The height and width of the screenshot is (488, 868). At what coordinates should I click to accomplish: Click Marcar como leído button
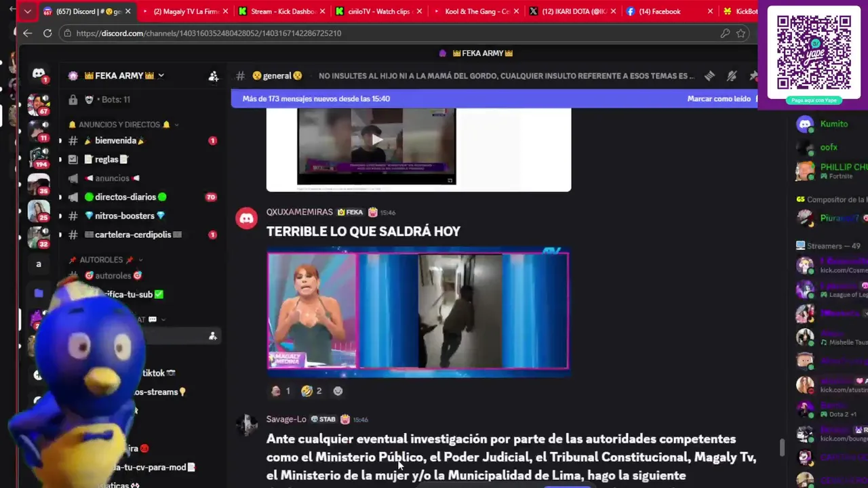coord(719,99)
